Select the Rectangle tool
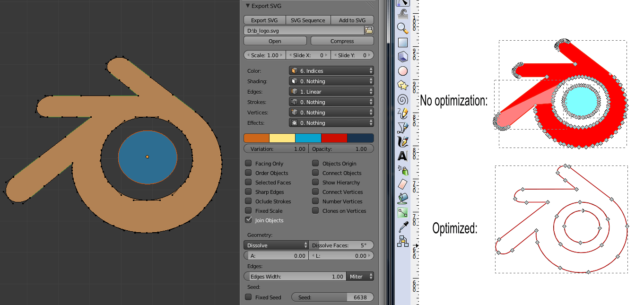 click(x=402, y=43)
